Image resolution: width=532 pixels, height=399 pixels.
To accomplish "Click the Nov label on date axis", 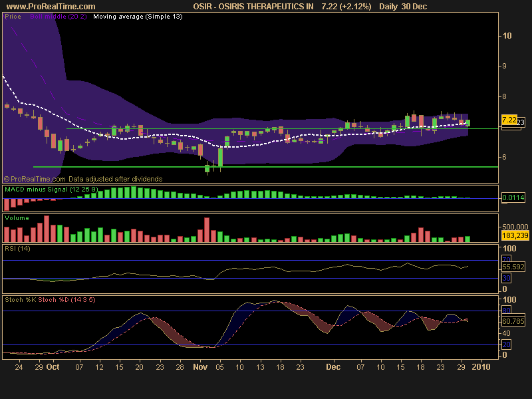I will tap(200, 367).
